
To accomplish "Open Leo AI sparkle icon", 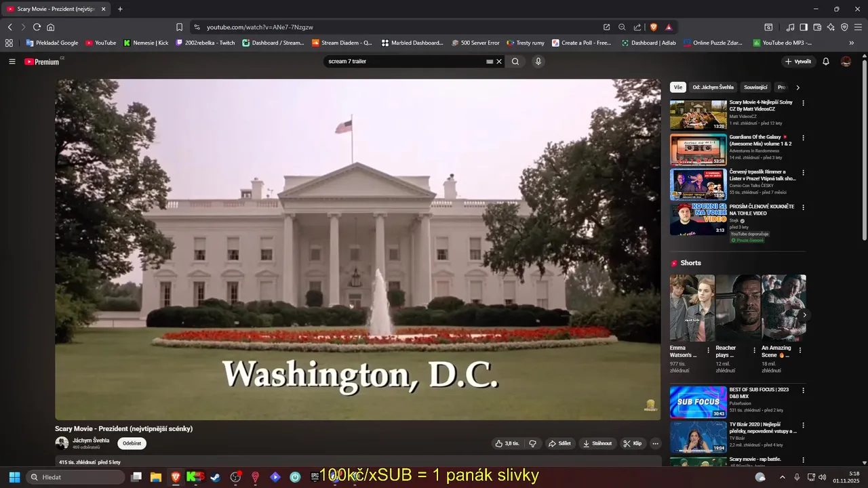I will (831, 27).
